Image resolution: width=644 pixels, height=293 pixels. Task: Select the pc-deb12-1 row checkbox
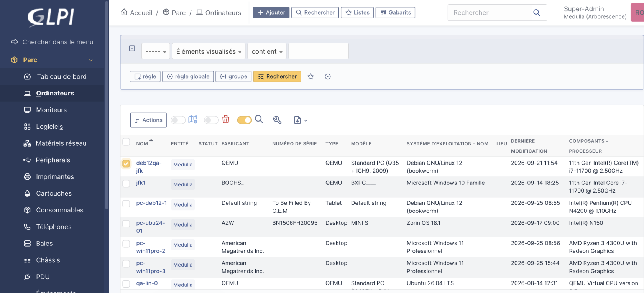126,204
